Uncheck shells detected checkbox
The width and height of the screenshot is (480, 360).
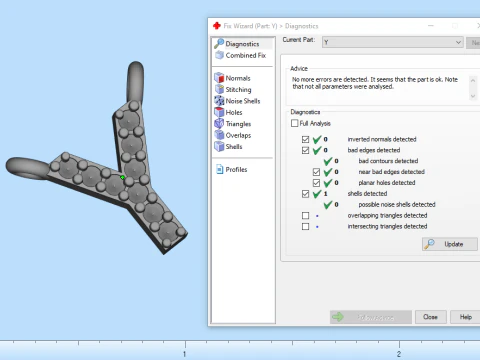point(305,194)
